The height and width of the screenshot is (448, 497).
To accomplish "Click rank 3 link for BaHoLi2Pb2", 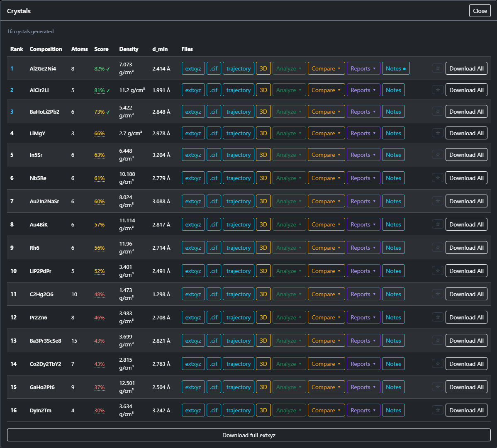I will (x=12, y=112).
